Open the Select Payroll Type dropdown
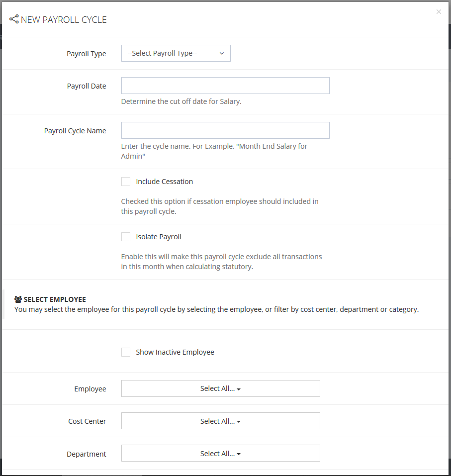 (x=176, y=53)
